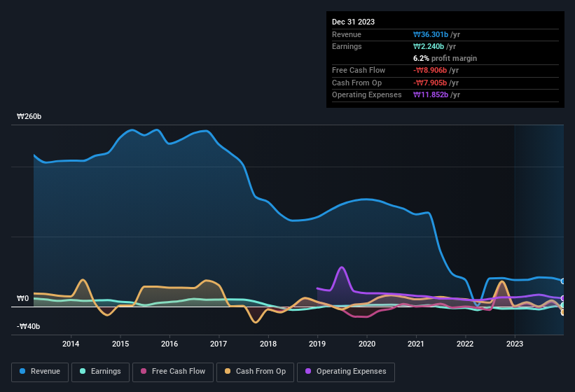The image size is (575, 392).
Task: Click the ₩36.301b revenue value
Action: 431,34
